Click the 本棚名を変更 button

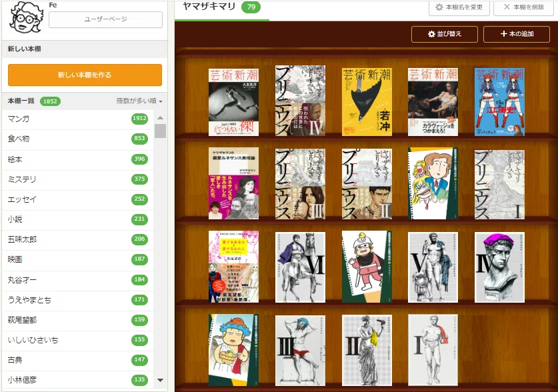click(459, 7)
